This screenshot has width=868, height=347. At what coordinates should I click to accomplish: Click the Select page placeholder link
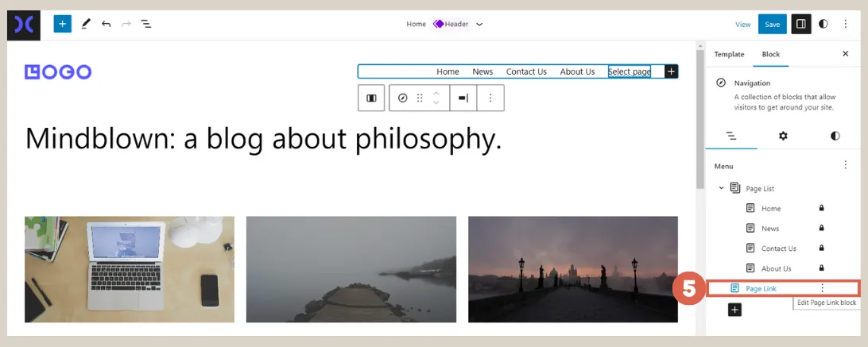[630, 71]
